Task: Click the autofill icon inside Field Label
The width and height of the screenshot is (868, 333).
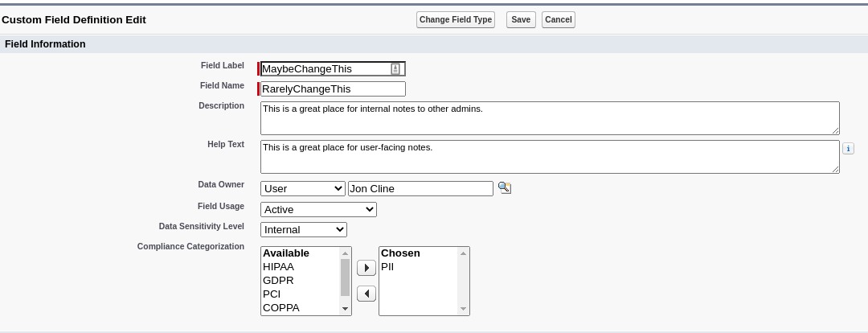Action: pos(395,69)
